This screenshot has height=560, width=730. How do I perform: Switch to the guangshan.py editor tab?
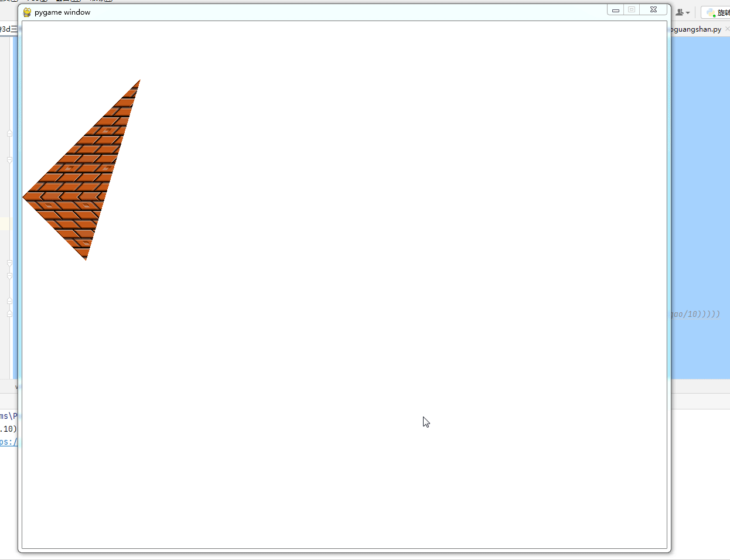point(697,29)
